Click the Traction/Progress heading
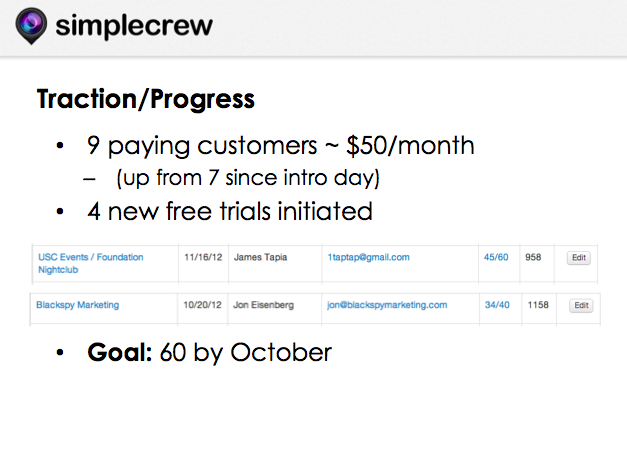 146,99
